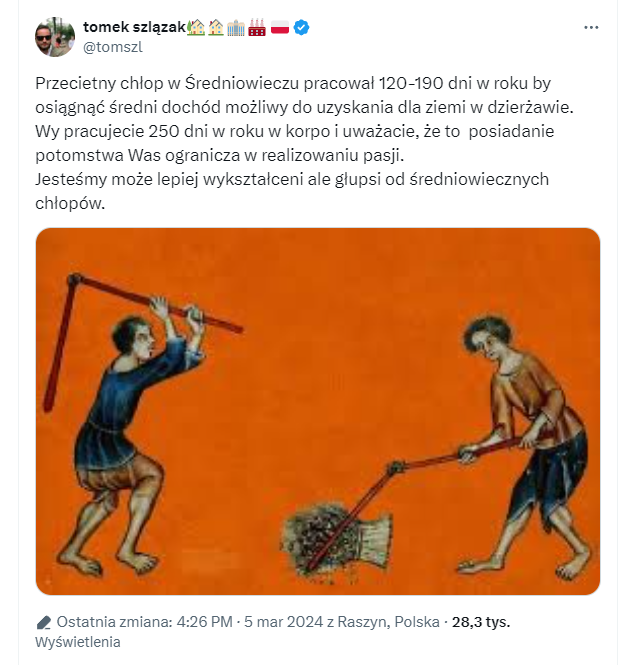Click the Wyświetlenia label

coord(78,642)
